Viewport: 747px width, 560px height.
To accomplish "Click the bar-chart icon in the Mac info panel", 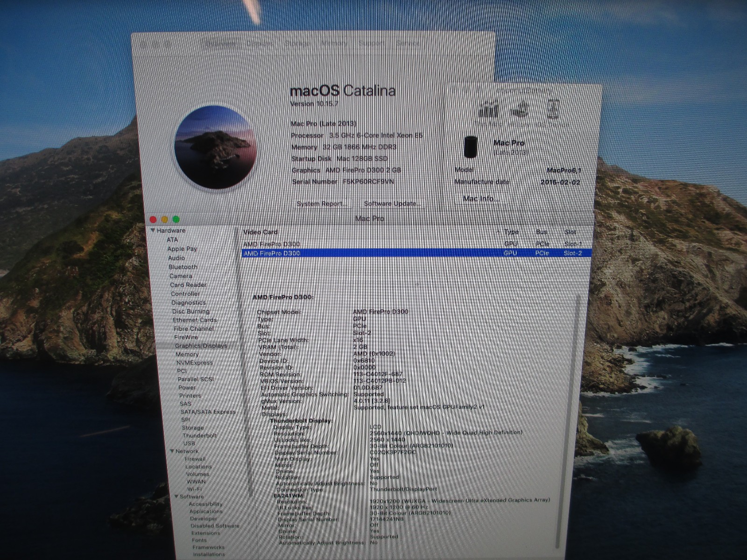I will [x=489, y=110].
